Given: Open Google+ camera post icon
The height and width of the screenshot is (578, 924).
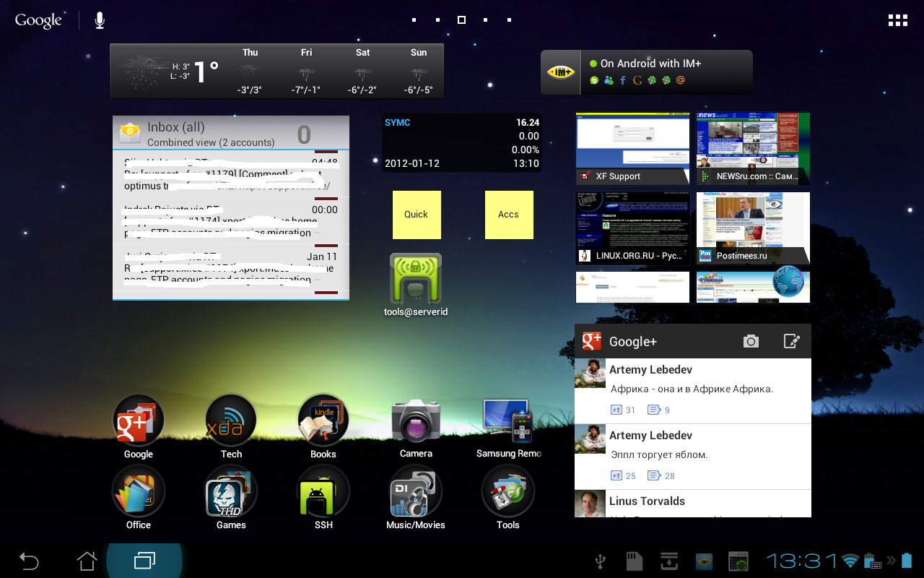Looking at the screenshot, I should tap(751, 341).
